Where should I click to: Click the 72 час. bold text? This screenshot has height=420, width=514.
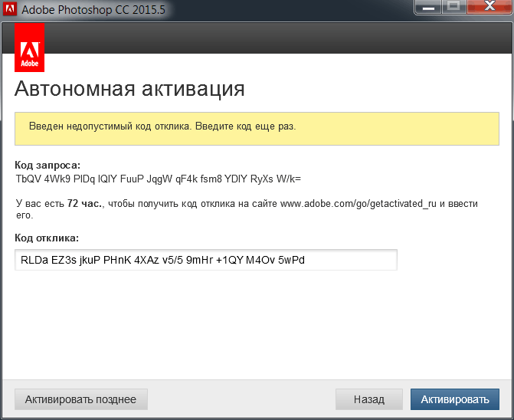[85, 204]
